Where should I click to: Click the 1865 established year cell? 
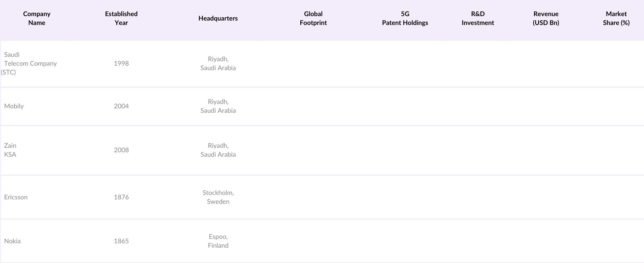point(121,241)
